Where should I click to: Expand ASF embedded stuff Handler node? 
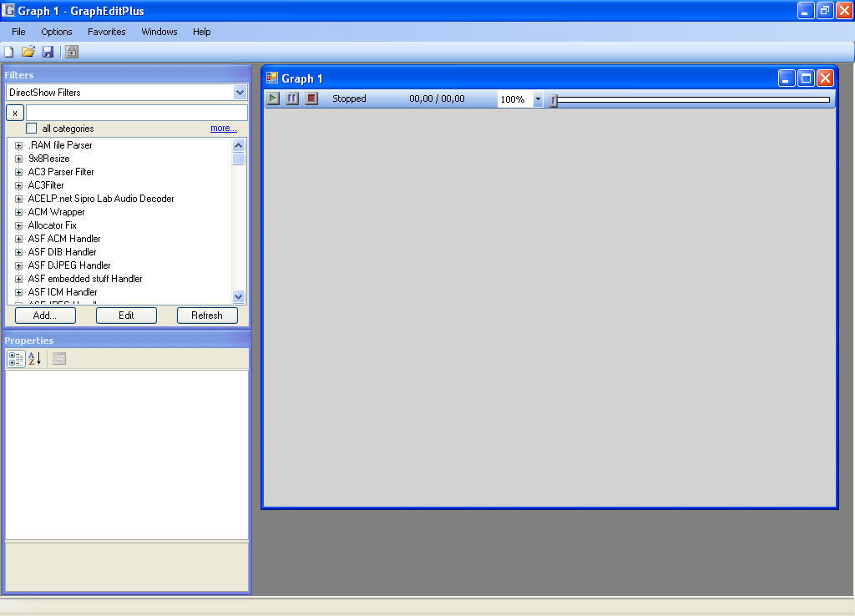tap(18, 279)
